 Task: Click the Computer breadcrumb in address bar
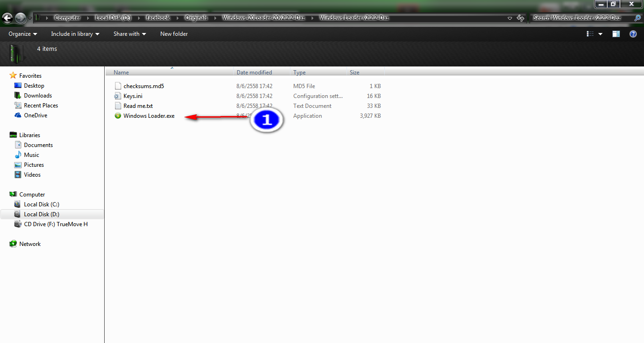click(x=67, y=18)
